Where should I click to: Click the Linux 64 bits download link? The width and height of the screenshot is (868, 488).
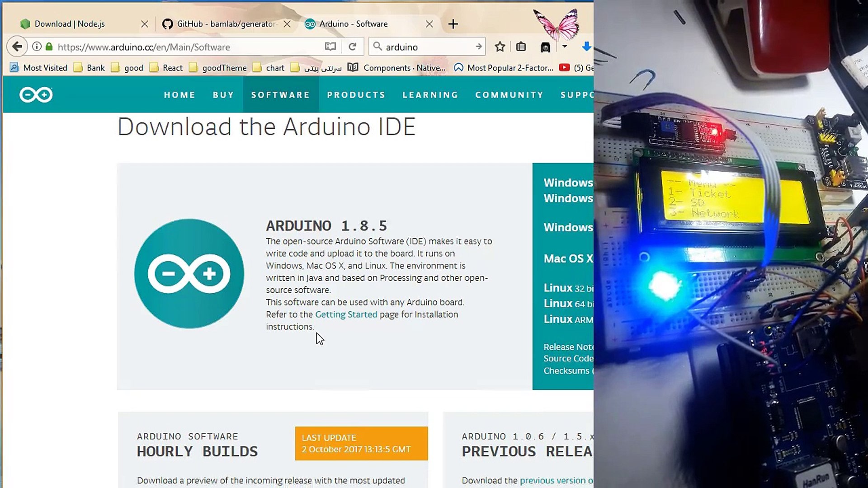[568, 304]
